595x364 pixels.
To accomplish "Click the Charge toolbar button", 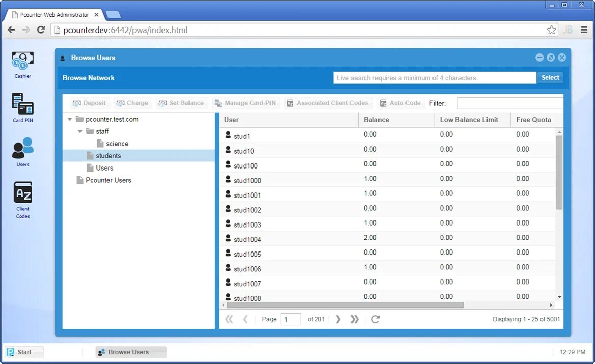I will (132, 103).
